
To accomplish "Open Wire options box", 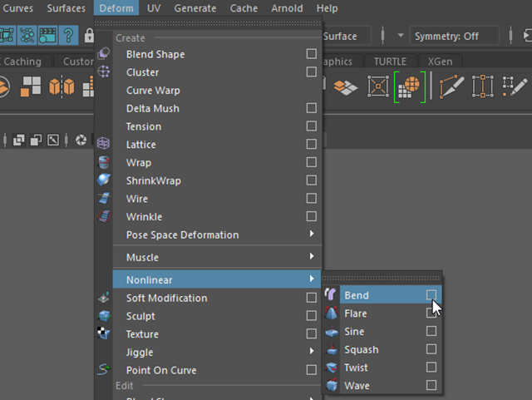I will coord(311,198).
